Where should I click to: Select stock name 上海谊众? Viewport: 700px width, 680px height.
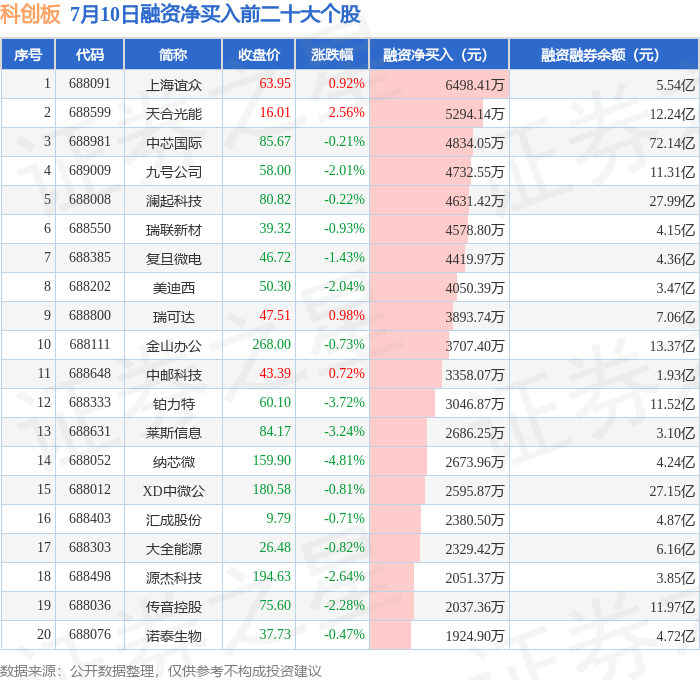(174, 84)
